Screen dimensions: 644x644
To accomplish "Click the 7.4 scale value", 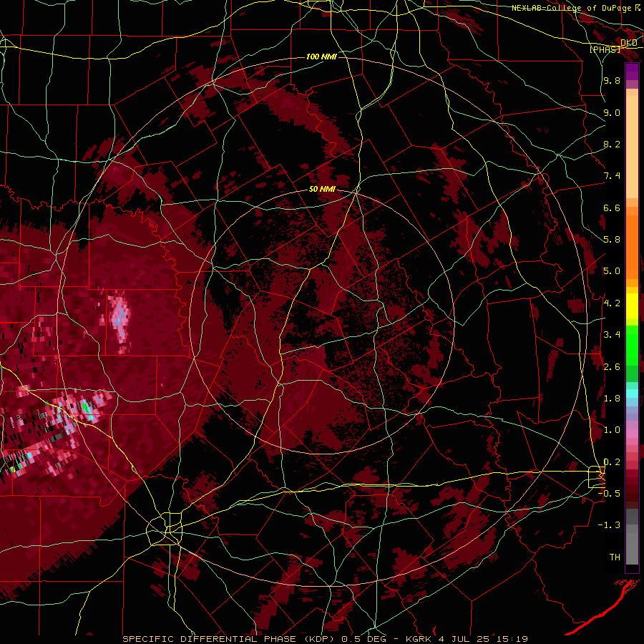I will pos(612,176).
